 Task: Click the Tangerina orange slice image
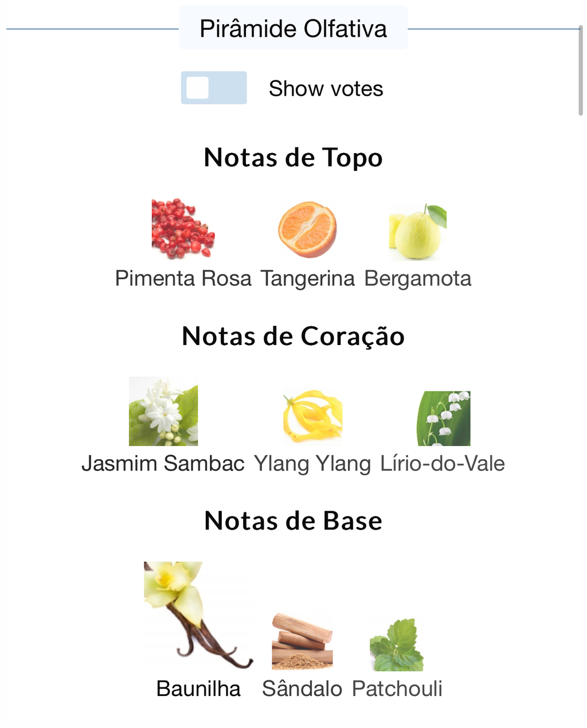pos(308,229)
